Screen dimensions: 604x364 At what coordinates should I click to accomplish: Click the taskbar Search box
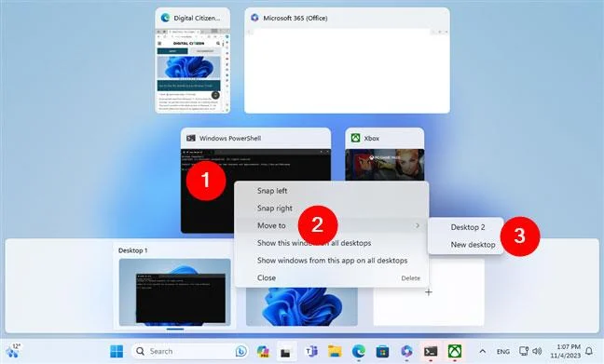coord(190,351)
